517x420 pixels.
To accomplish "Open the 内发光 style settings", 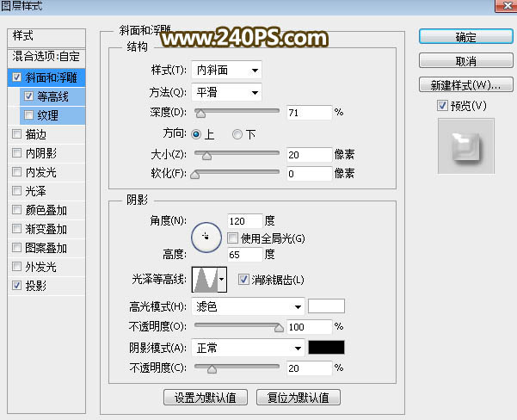I will 41,172.
